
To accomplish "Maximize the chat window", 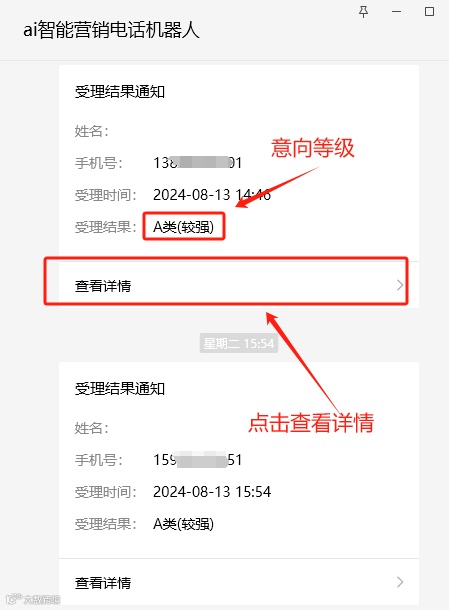I will pyautogui.click(x=429, y=11).
